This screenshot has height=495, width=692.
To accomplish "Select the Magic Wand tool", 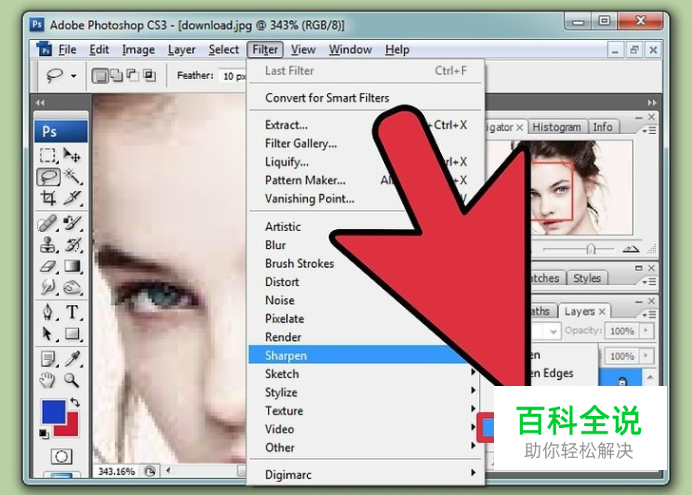I will pyautogui.click(x=72, y=177).
